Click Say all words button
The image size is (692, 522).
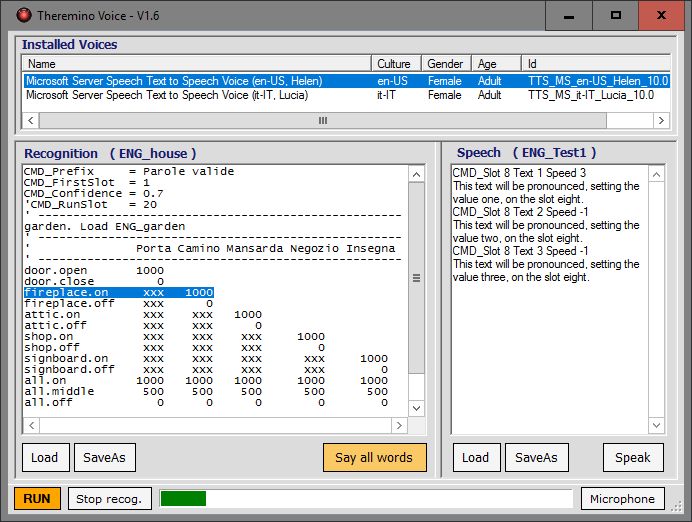374,457
